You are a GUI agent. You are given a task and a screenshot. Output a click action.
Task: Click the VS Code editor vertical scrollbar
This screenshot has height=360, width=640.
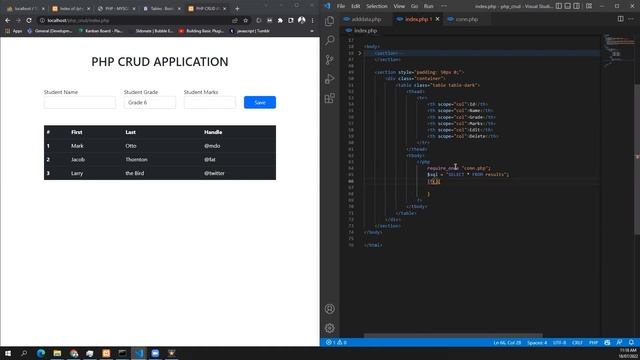point(638,159)
